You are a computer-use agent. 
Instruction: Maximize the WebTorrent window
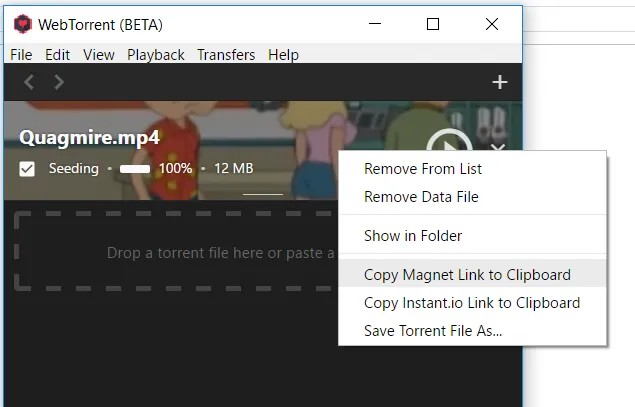pos(433,24)
